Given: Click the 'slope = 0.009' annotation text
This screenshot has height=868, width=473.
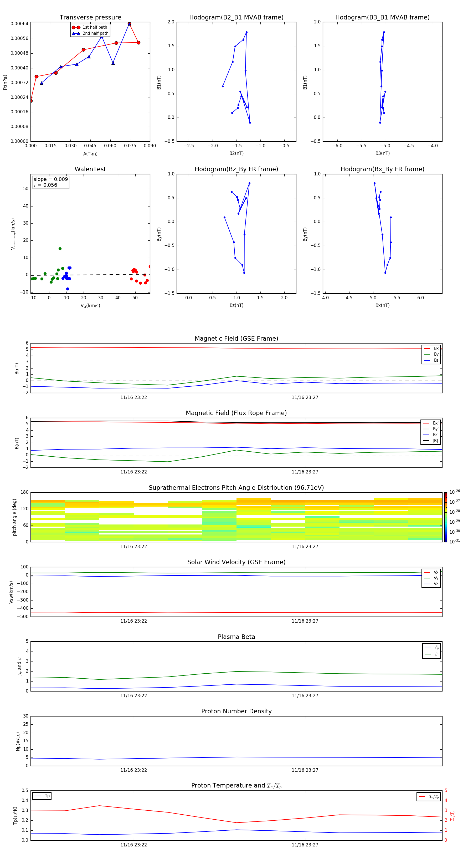Looking at the screenshot, I should [x=50, y=179].
